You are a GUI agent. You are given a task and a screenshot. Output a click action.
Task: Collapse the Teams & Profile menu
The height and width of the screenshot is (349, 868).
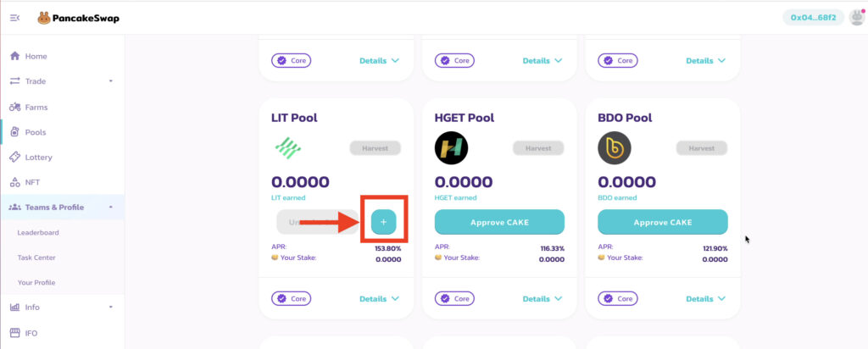[62, 208]
